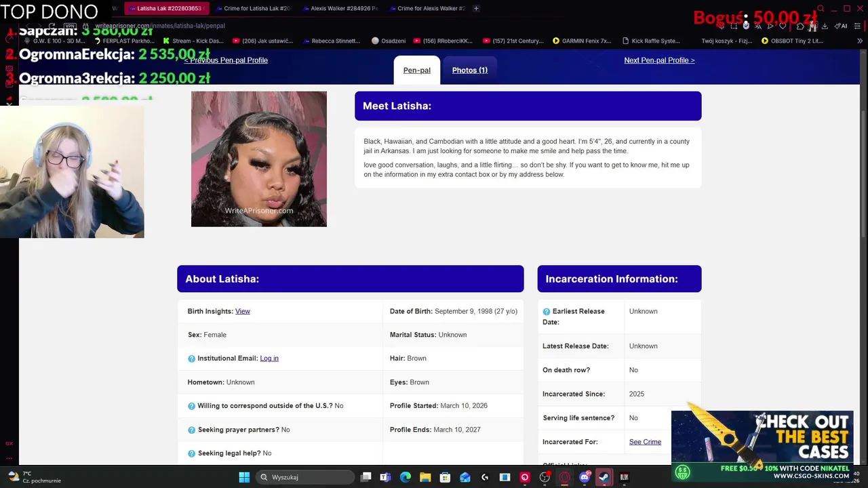Screen dimensions: 868x488
Task: Click the Eyes: Brown row
Action: (x=453, y=382)
